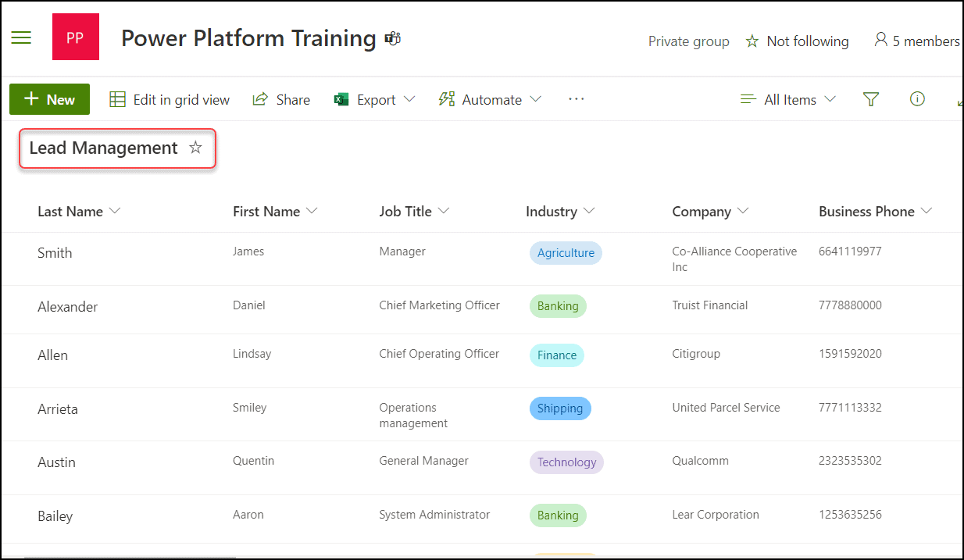Open the more options ellipsis menu
The width and height of the screenshot is (964, 560).
point(577,99)
